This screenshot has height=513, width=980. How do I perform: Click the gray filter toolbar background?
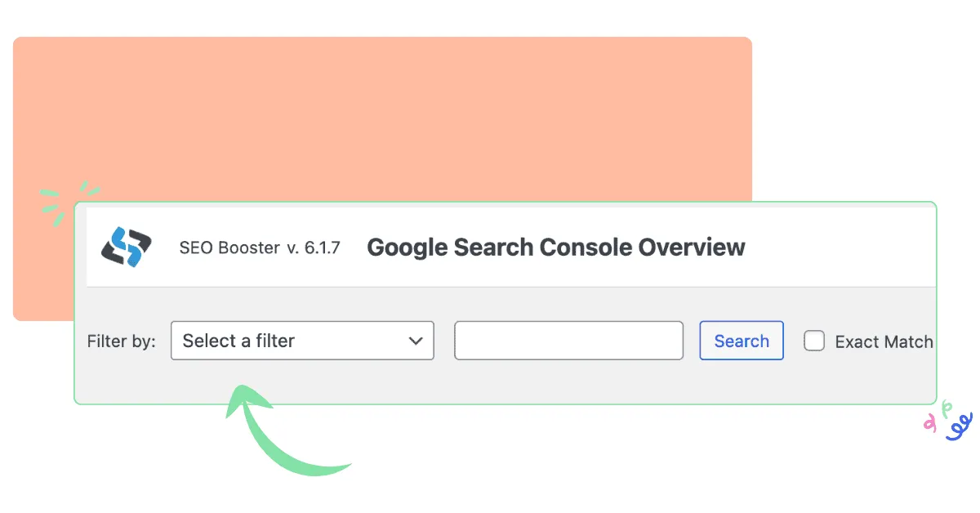(x=510, y=381)
